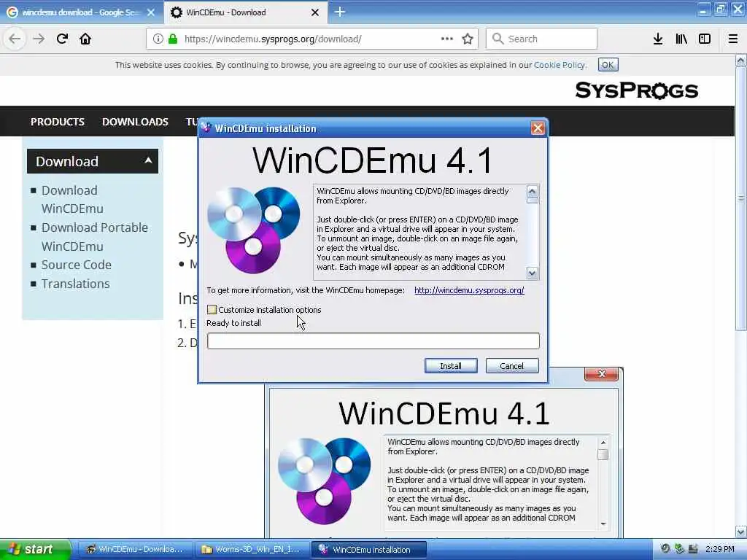Switch to WinCDEmu - Download taskbar item
747x560 pixels.
click(135, 550)
